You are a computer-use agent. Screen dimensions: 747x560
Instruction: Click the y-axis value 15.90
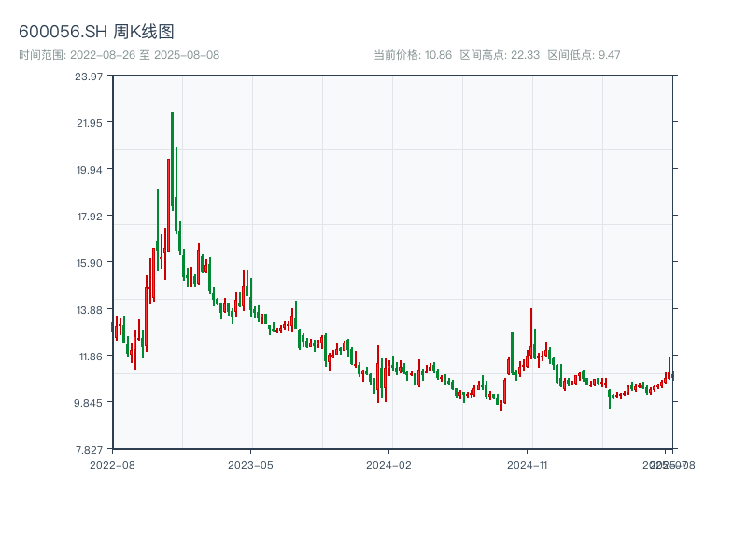[x=90, y=263]
